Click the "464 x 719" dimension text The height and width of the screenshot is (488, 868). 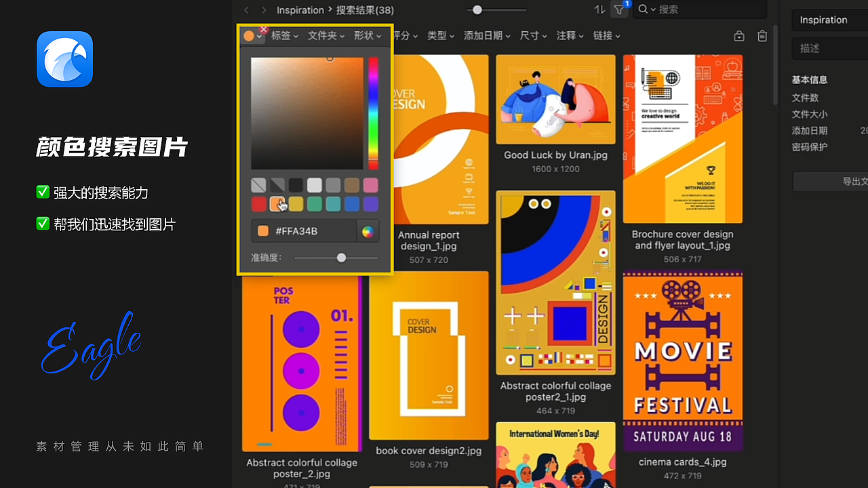(x=555, y=410)
